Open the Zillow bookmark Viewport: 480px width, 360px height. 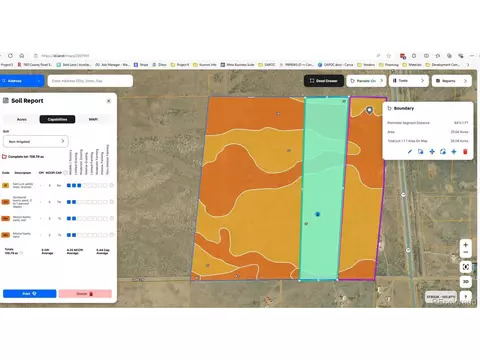coord(159,65)
